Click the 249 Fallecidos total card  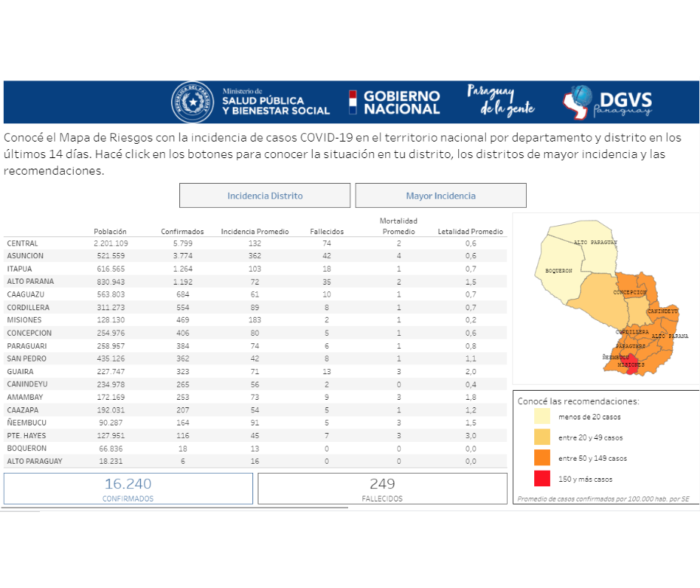(382, 488)
